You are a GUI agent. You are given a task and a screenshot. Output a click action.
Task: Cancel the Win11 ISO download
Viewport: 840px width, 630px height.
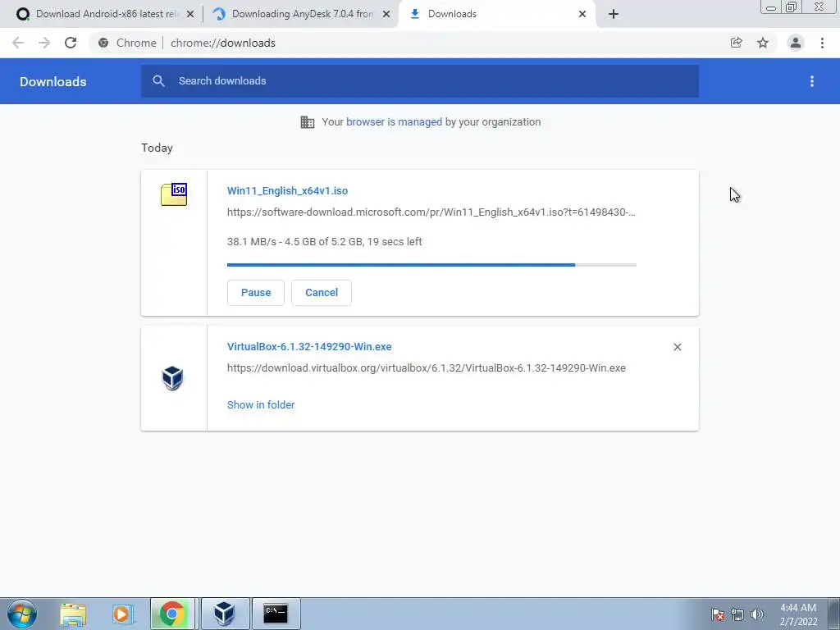coord(322,293)
